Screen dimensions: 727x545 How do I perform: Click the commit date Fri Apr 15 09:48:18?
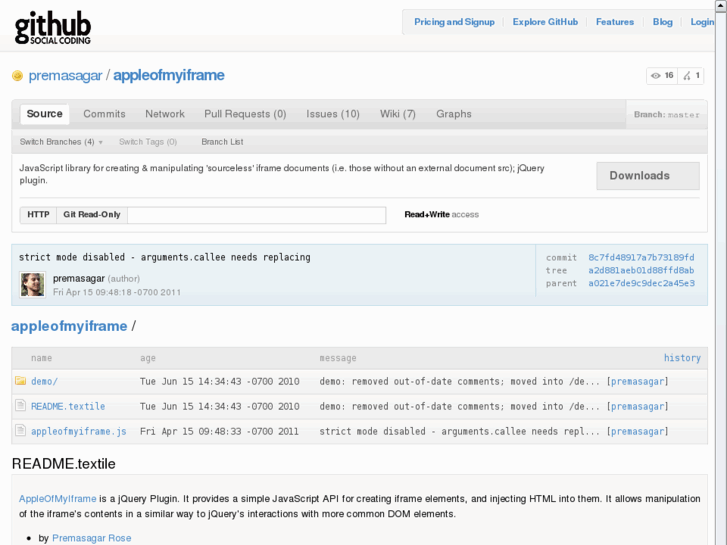(x=117, y=292)
